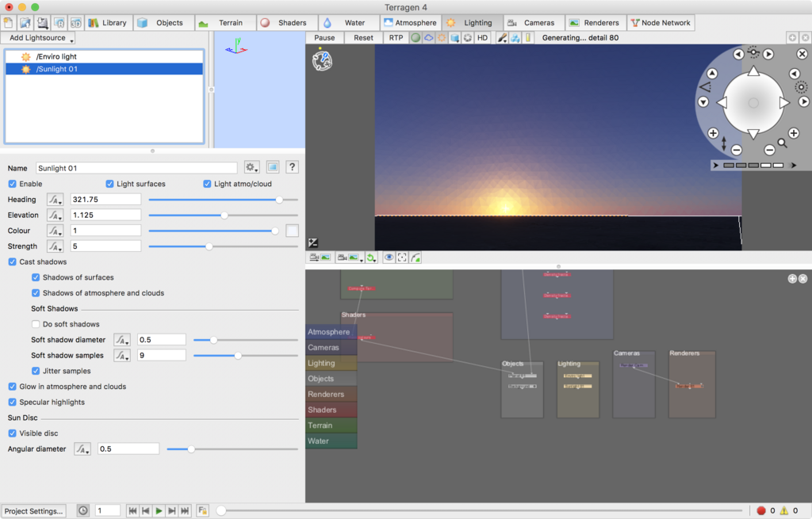Enable Do soft shadows checkbox
Viewport: 812px width, 519px height.
pos(35,324)
